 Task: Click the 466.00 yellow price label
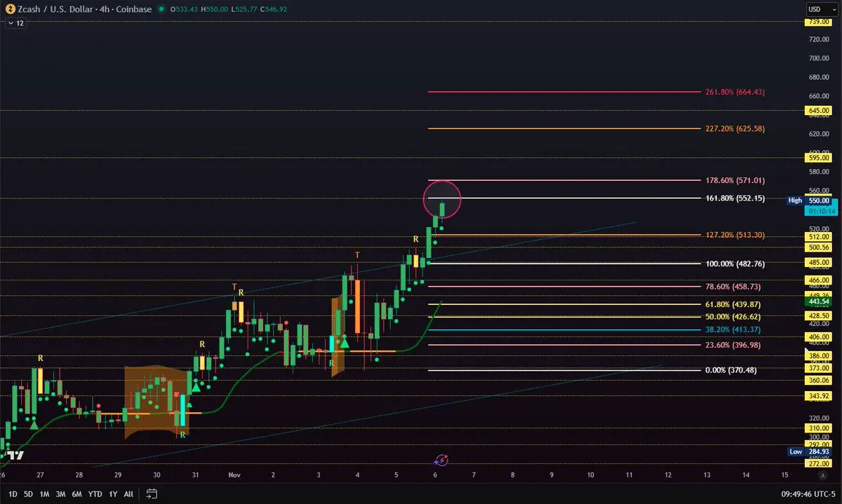(x=817, y=280)
